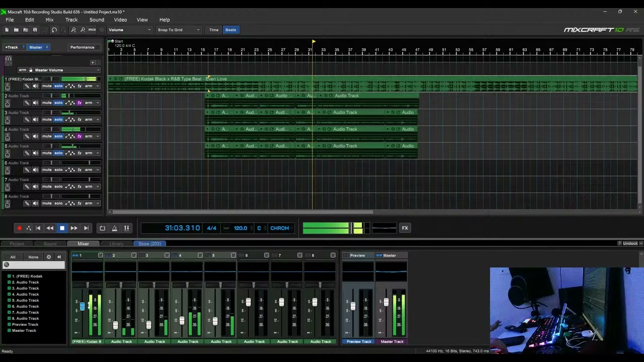Open the File menu
This screenshot has width=644, height=362.
(10, 20)
